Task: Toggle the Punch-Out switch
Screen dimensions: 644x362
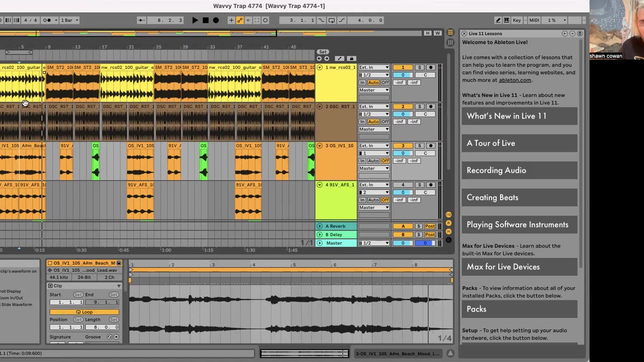Action: point(342,20)
